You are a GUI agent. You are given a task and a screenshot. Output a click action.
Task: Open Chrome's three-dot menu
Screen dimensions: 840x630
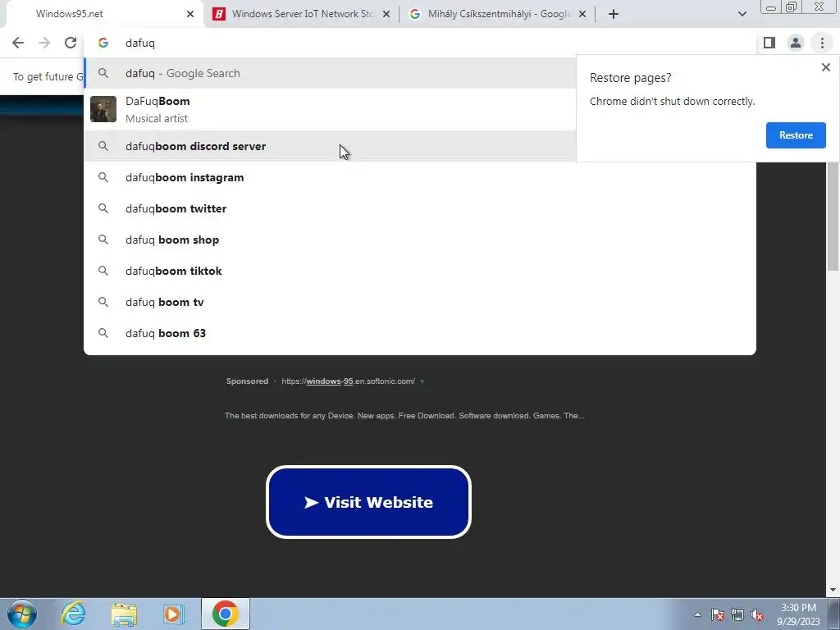pyautogui.click(x=822, y=43)
